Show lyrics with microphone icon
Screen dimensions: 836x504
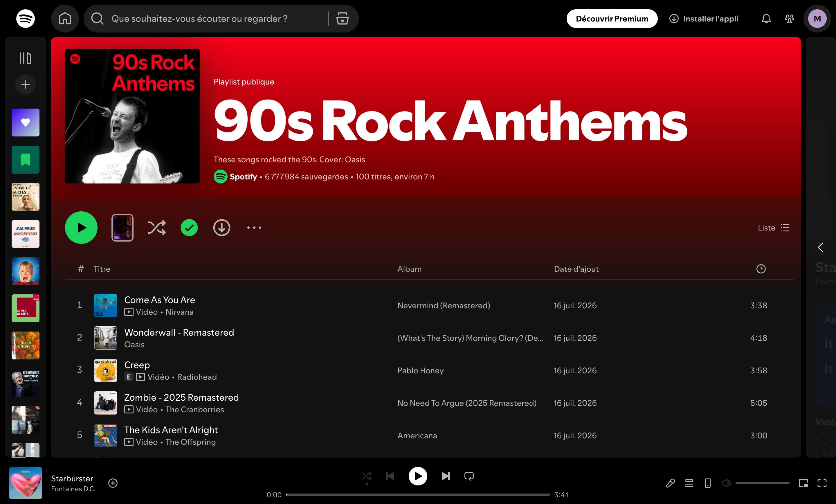tap(671, 483)
